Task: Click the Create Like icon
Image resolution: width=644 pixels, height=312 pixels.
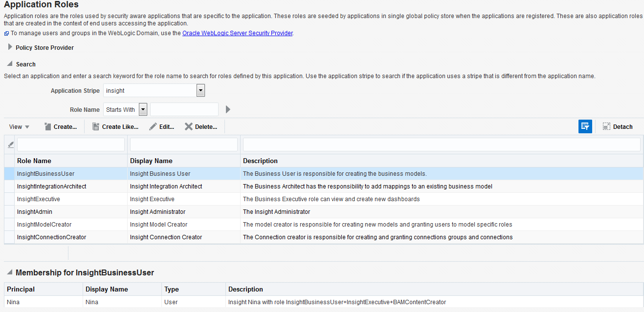Action: coord(96,126)
